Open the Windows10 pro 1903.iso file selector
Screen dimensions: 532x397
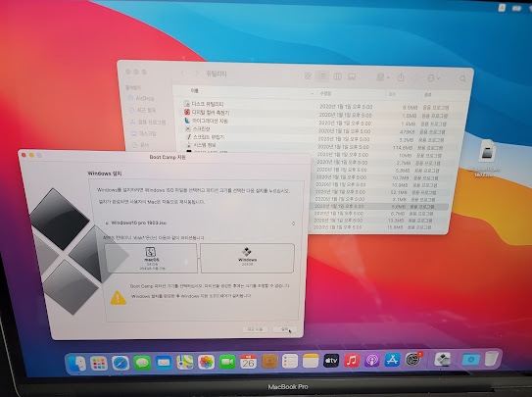[200, 223]
